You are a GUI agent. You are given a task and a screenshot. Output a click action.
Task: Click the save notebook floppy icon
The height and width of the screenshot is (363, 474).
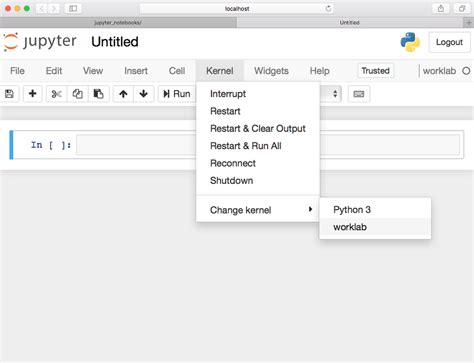tap(9, 94)
